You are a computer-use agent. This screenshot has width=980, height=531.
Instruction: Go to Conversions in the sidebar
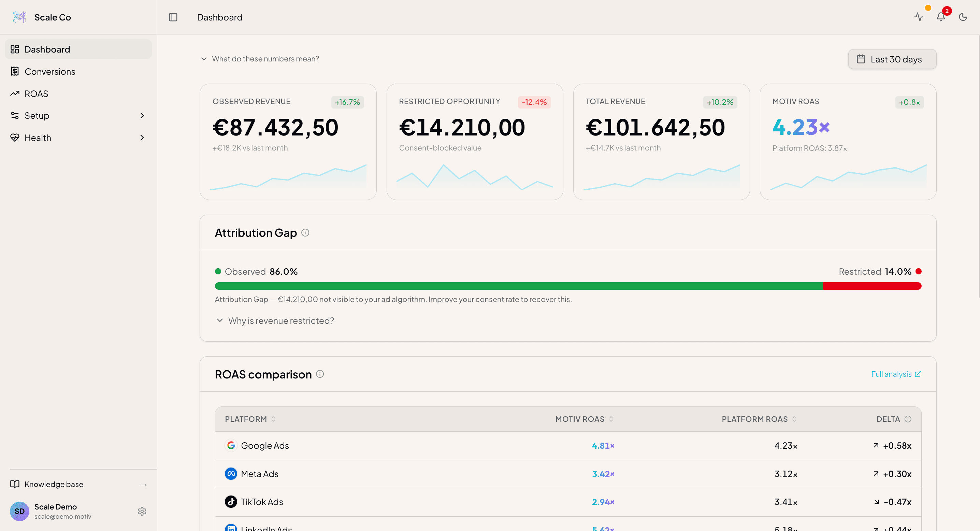click(78, 72)
